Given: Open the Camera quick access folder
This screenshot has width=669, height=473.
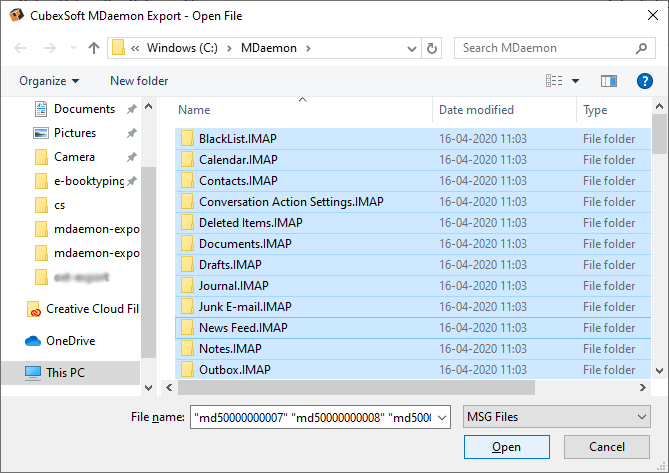Looking at the screenshot, I should pyautogui.click(x=74, y=157).
